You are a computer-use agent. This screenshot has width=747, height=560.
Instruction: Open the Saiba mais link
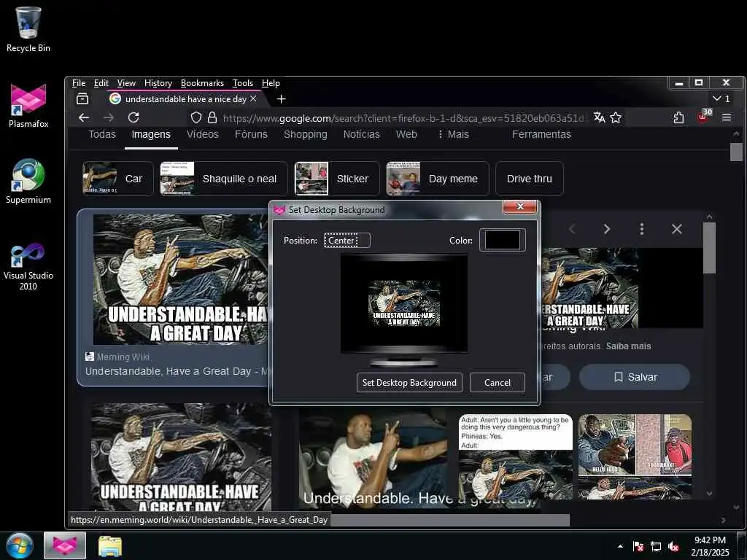628,346
